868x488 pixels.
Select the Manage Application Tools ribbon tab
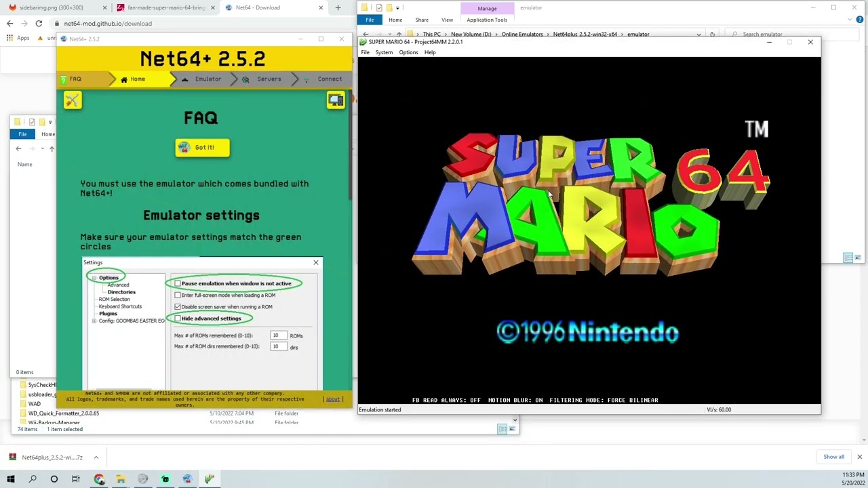(487, 8)
